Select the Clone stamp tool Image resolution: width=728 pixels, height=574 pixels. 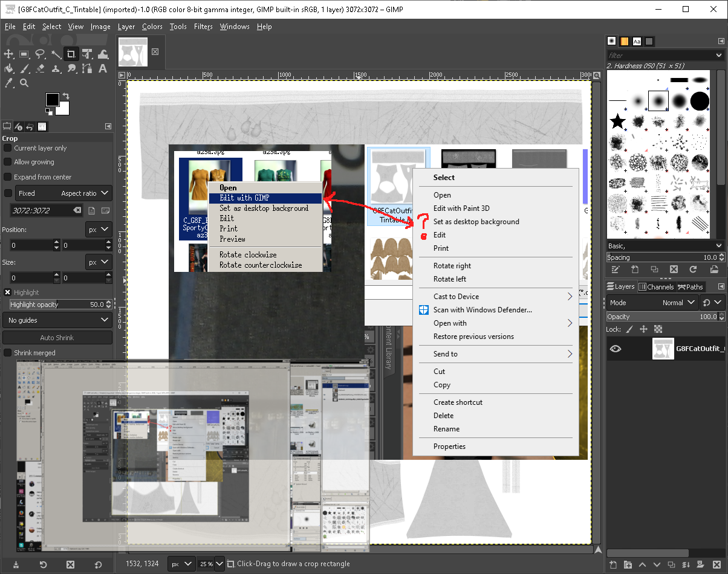pyautogui.click(x=56, y=69)
